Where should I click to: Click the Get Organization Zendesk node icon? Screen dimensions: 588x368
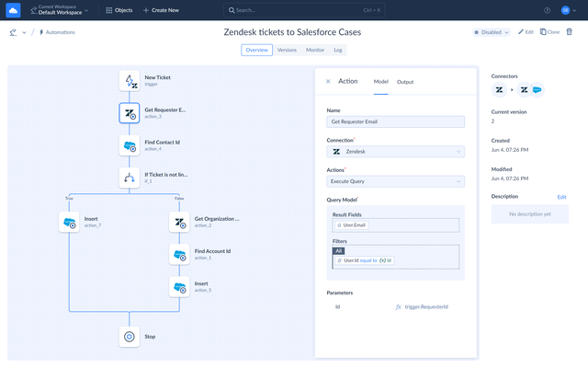coord(180,222)
